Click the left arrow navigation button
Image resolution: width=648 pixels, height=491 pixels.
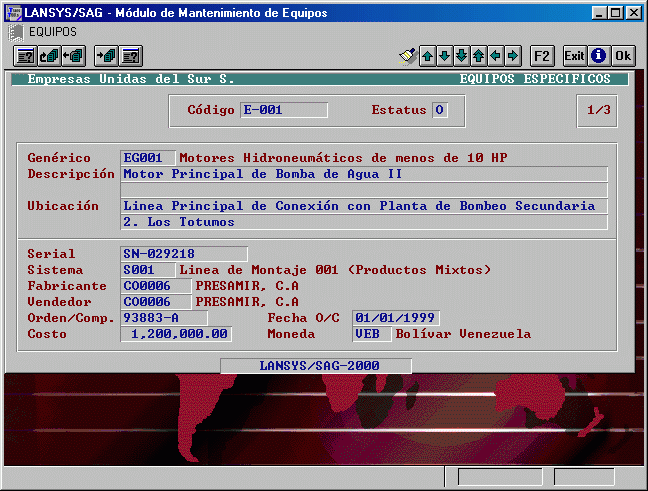pyautogui.click(x=496, y=56)
